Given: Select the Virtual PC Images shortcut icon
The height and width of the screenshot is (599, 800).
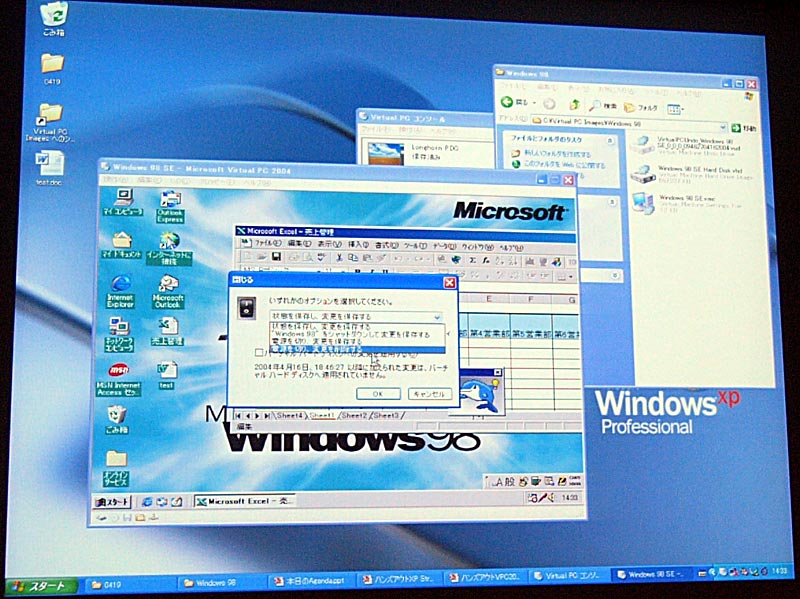Looking at the screenshot, I should (51, 122).
